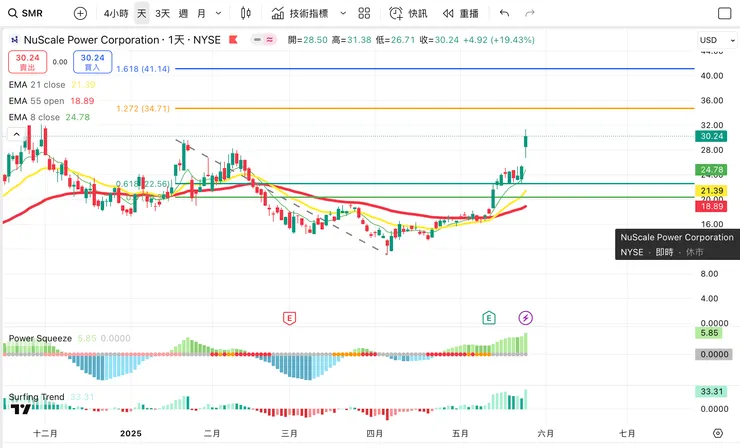This screenshot has height=448, width=740.
Task: Open the red earnings E marker
Action: click(289, 318)
